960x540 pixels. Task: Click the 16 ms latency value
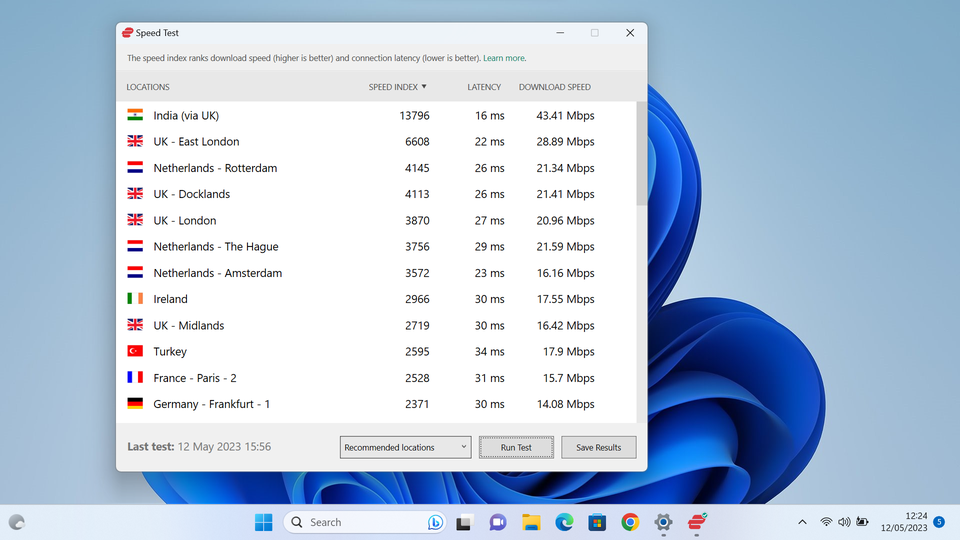click(490, 115)
